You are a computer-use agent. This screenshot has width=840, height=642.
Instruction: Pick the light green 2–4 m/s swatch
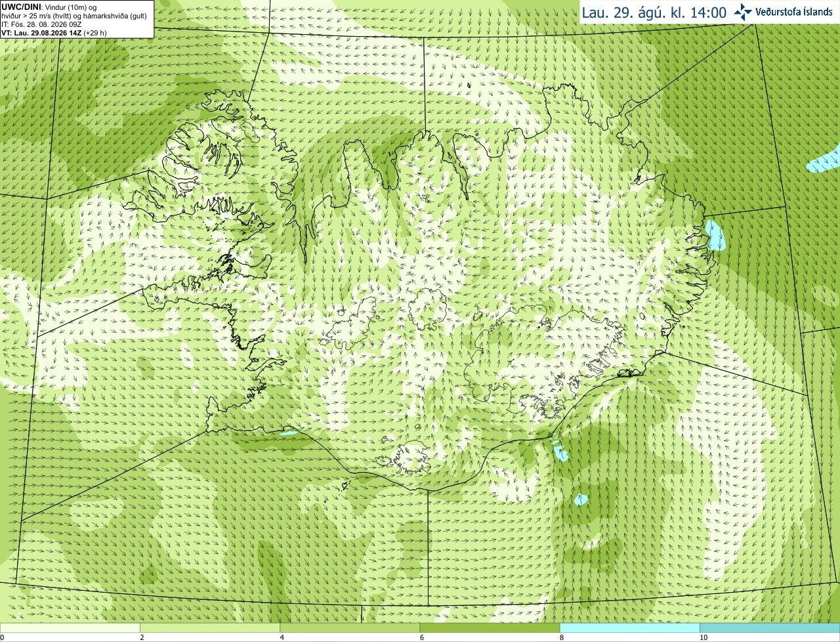pyautogui.click(x=210, y=628)
